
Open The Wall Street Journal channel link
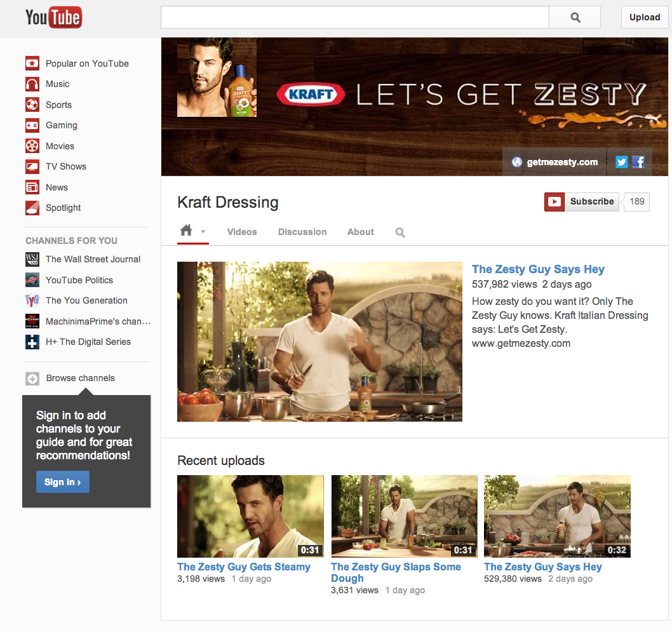click(x=93, y=259)
